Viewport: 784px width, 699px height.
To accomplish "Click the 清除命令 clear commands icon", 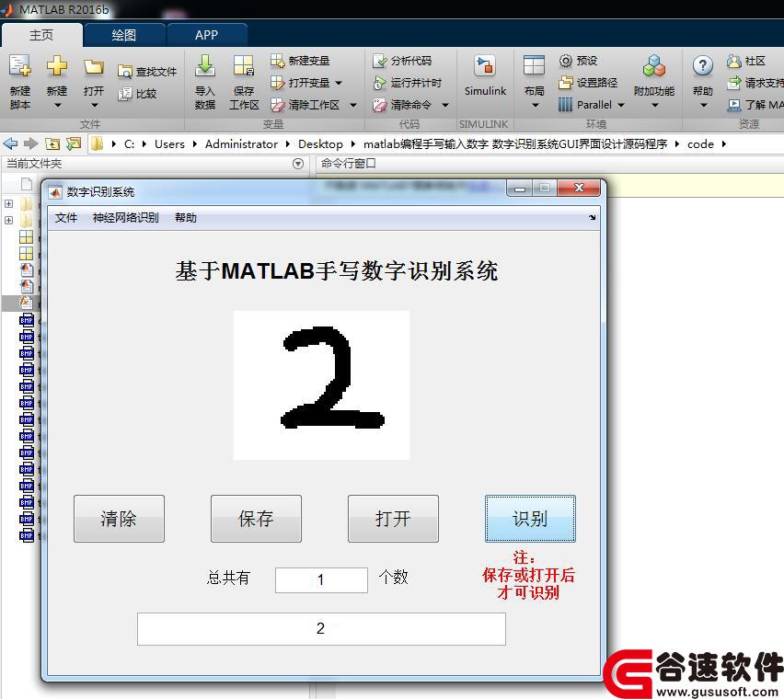I will coord(380,105).
